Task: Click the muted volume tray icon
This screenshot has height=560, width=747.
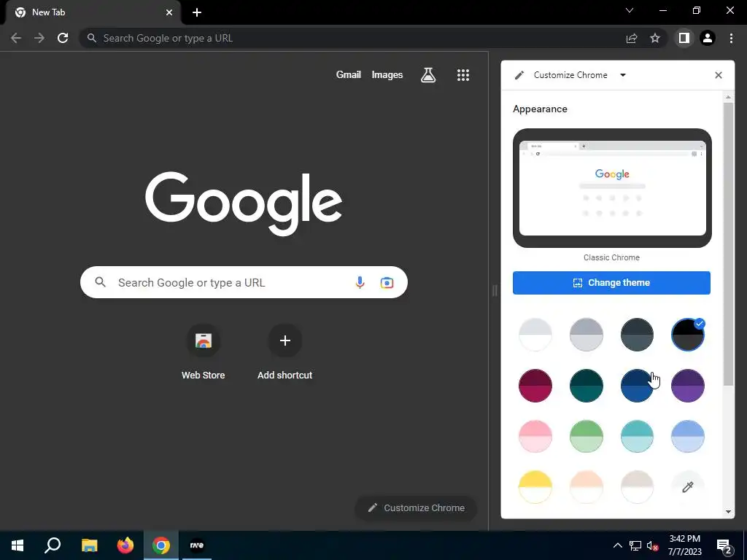Action: point(653,545)
